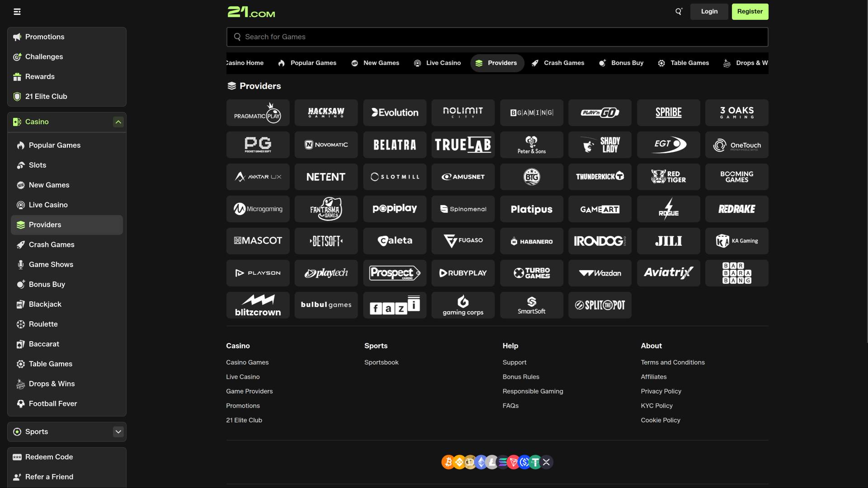Open Slots in the sidebar
The image size is (868, 488).
(x=67, y=165)
